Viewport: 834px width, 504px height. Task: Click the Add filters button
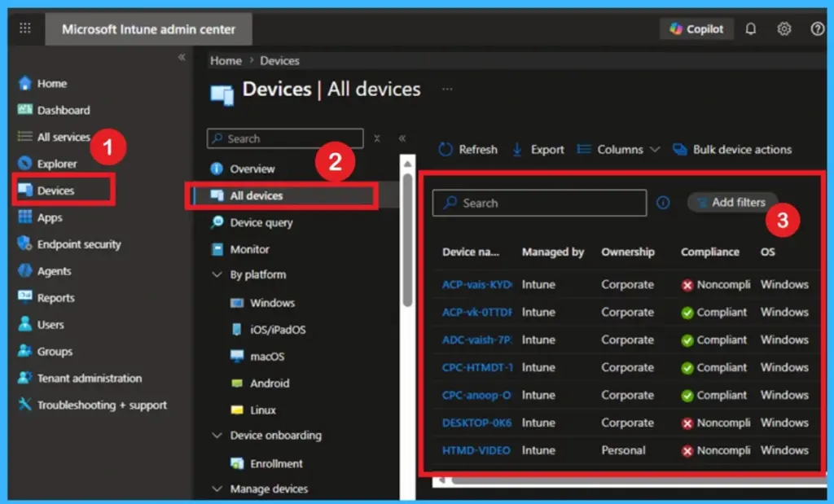click(731, 203)
